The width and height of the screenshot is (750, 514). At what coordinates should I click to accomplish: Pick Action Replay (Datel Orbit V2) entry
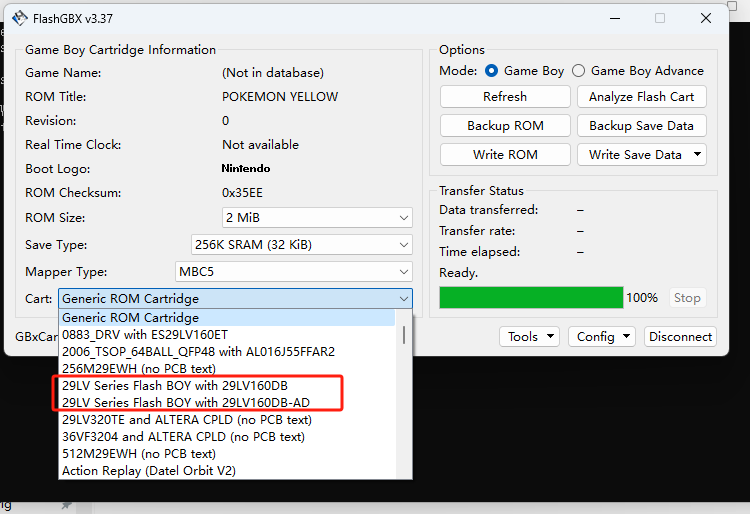coord(149,470)
